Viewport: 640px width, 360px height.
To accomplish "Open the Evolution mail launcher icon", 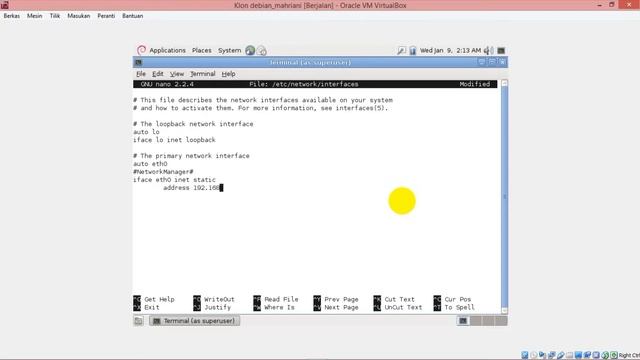I will (x=262, y=51).
